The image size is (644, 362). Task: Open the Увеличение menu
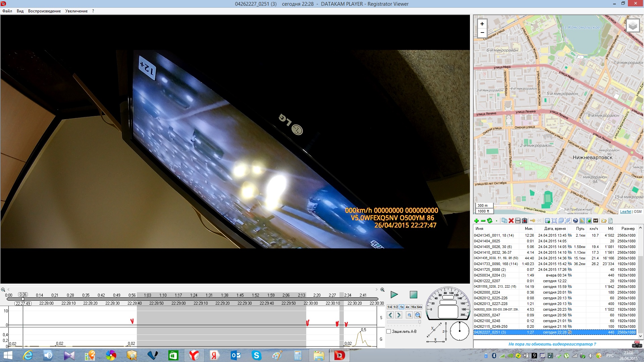(x=76, y=11)
